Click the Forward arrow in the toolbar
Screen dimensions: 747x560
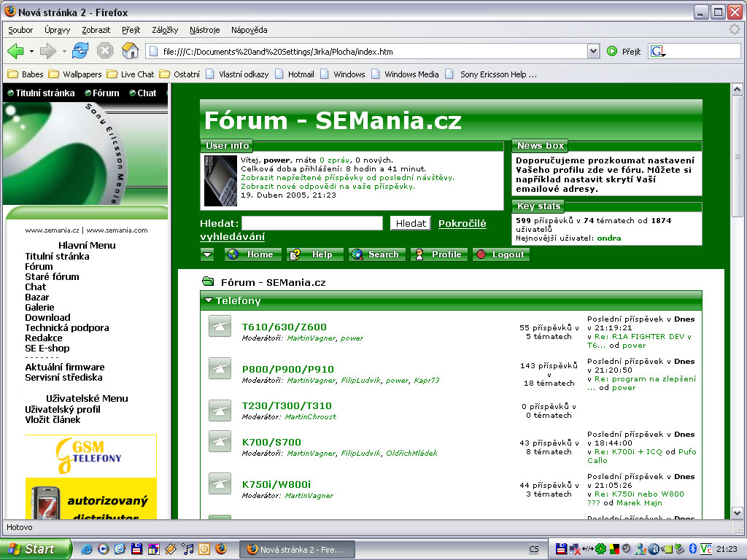coord(47,51)
